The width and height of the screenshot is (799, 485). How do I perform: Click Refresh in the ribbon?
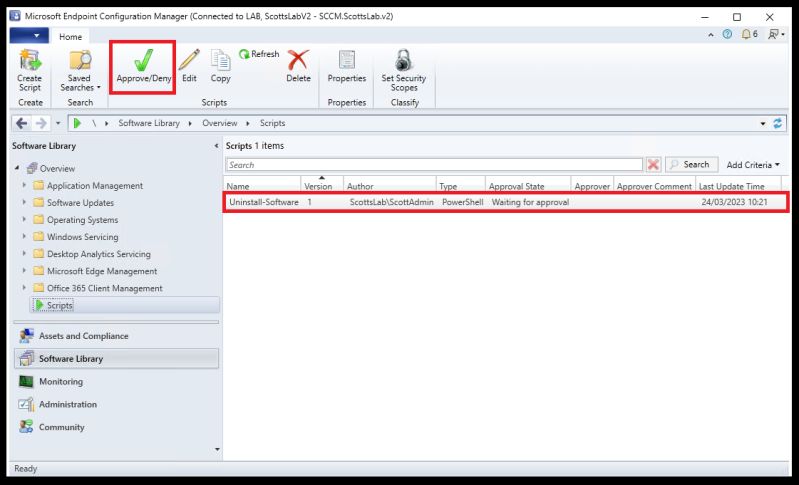point(259,54)
